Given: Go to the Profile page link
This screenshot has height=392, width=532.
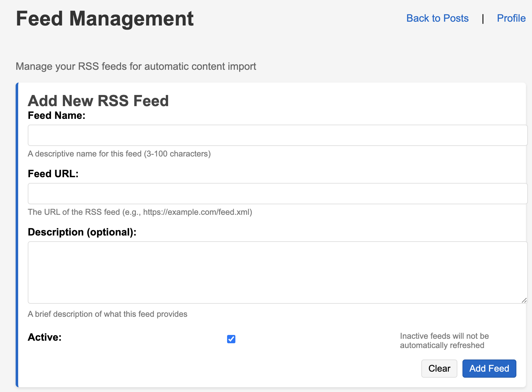Looking at the screenshot, I should pos(511,18).
